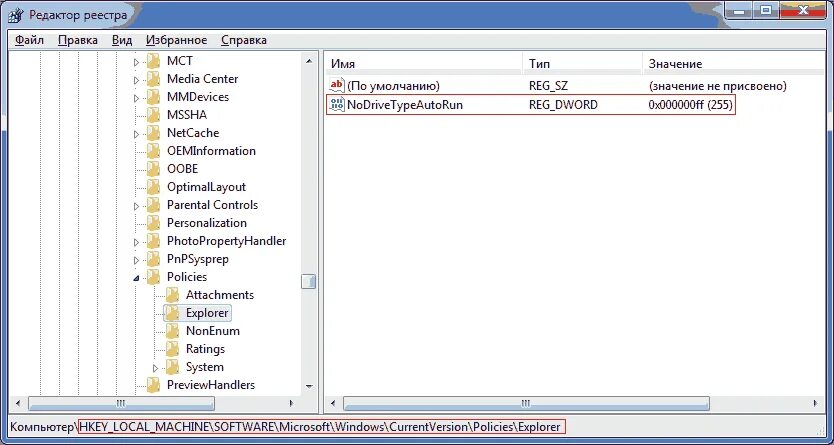Open the Вид menu
This screenshot has height=445, width=834.
tap(122, 40)
